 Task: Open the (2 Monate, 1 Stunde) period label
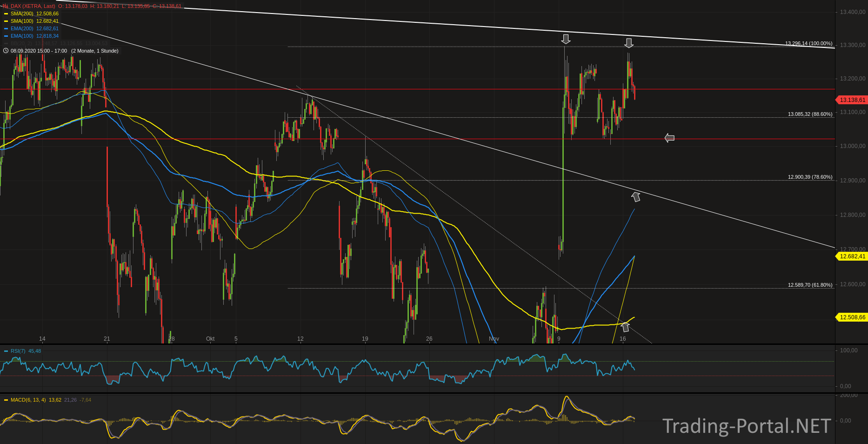tap(95, 51)
